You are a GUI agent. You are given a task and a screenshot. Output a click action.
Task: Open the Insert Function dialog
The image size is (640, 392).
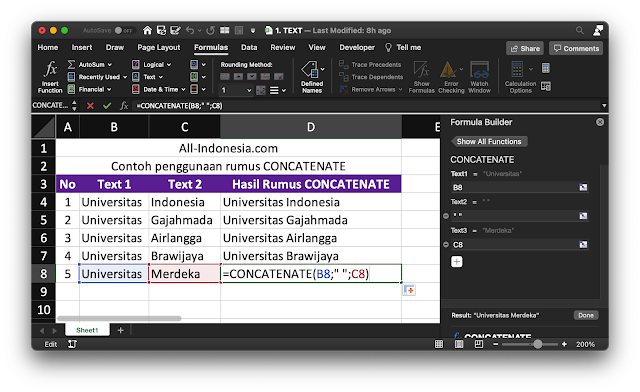click(50, 76)
